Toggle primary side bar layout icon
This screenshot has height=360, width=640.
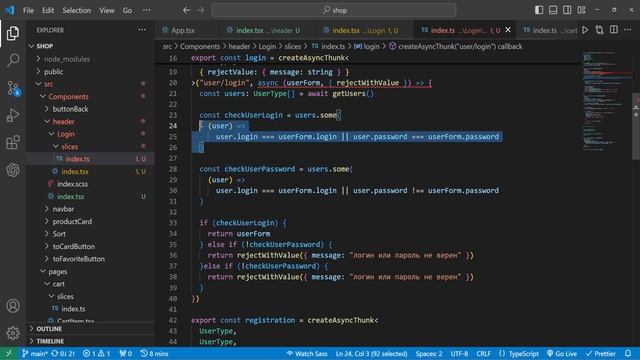(x=539, y=10)
